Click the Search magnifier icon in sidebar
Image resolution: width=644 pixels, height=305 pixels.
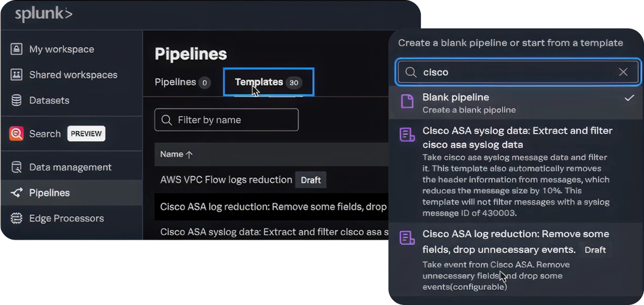tap(16, 134)
